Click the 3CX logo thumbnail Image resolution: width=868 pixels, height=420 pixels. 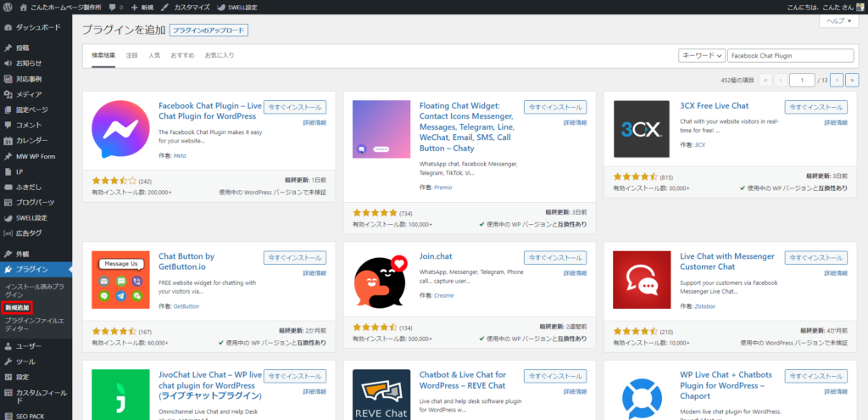643,129
